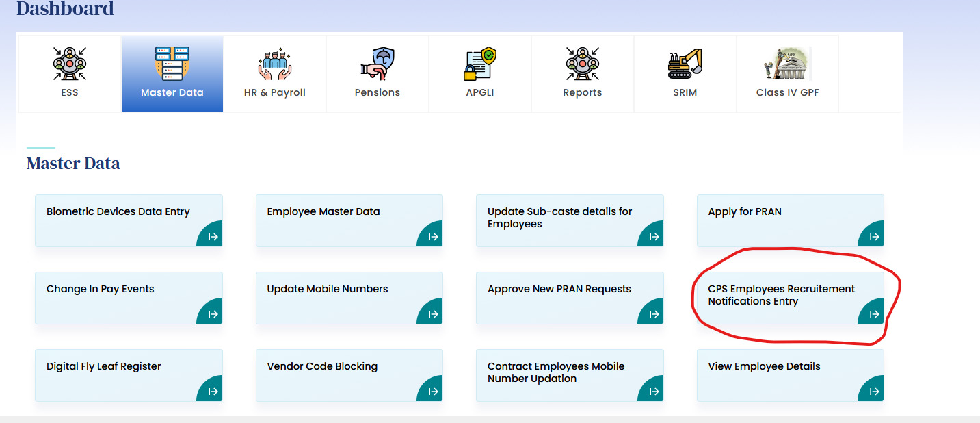
Task: Click the Master Data server icon
Action: (172, 63)
